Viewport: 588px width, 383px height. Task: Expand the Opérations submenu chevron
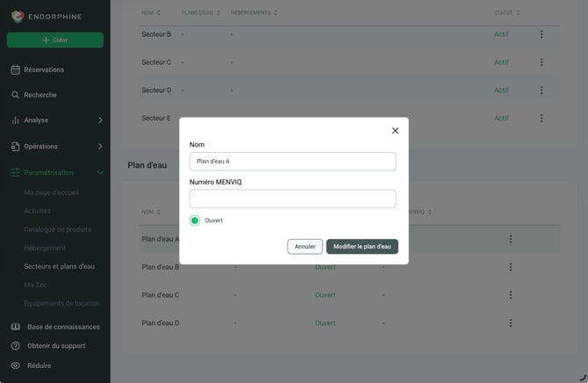(100, 147)
